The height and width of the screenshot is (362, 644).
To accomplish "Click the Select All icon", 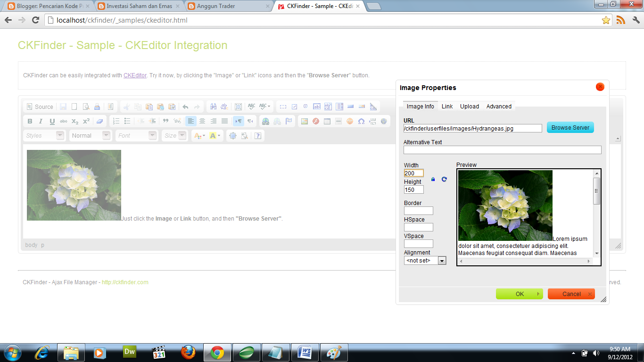I will click(x=238, y=107).
